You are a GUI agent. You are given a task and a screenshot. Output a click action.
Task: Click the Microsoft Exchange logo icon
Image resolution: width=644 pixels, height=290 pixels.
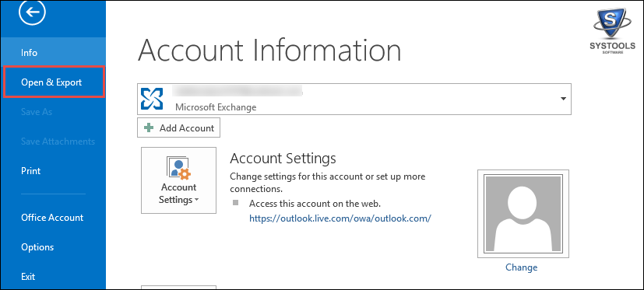[x=152, y=99]
